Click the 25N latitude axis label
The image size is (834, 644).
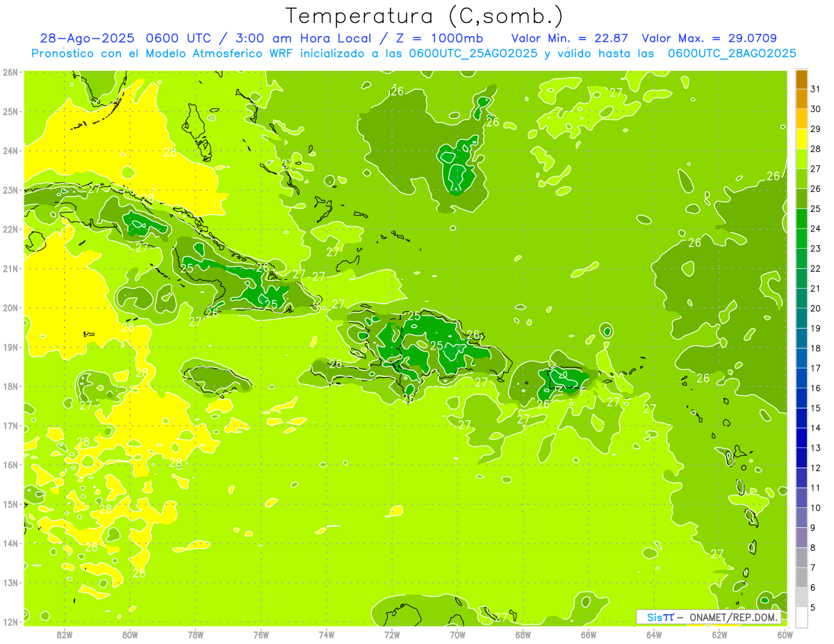(x=10, y=111)
